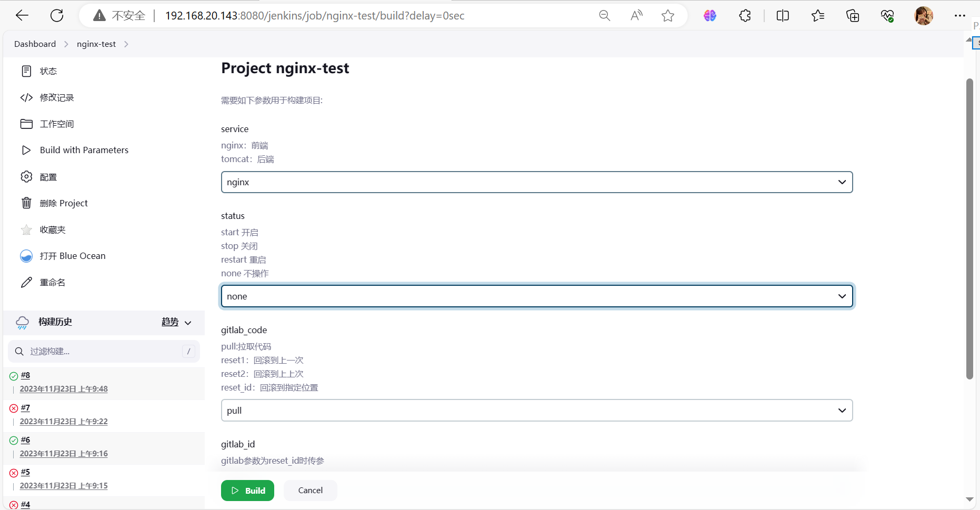This screenshot has height=510, width=980.
Task: Click the vertical page scrollbar thumb
Action: 970,229
